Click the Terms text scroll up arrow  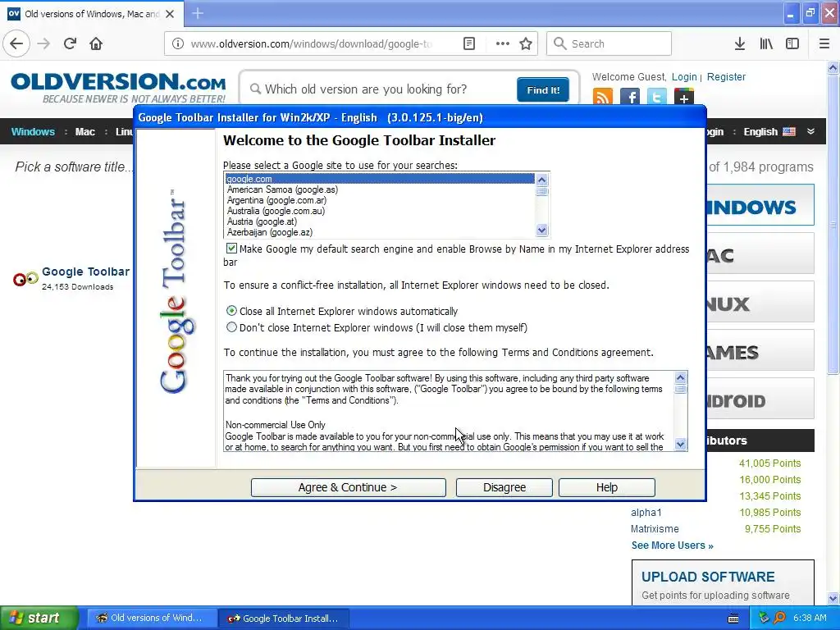[680, 377]
